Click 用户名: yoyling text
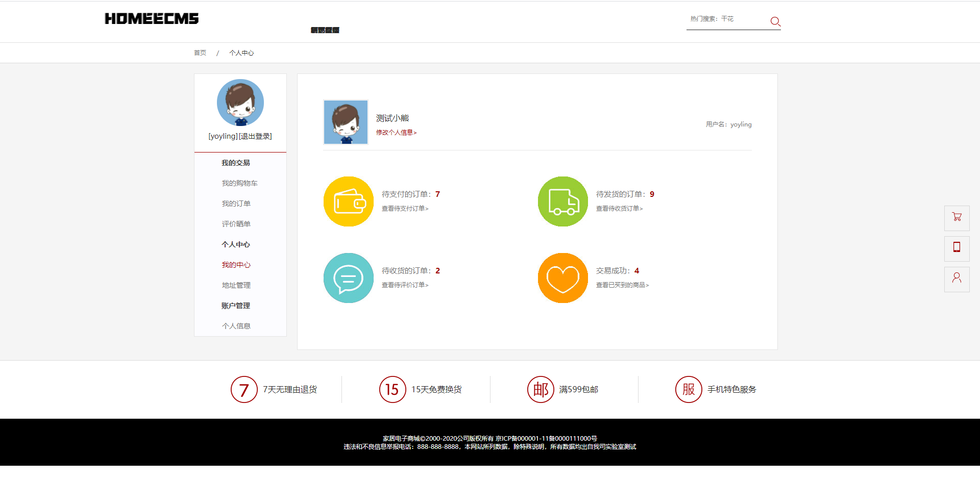The width and height of the screenshot is (980, 480). (728, 124)
